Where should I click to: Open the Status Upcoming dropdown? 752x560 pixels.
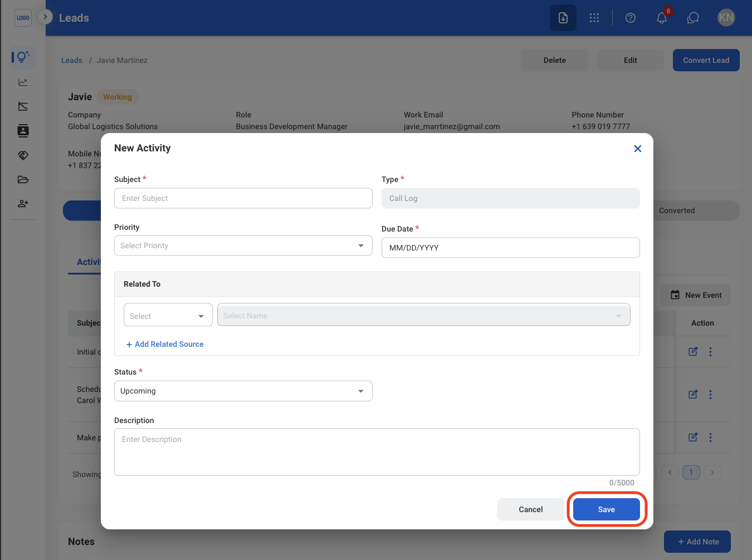coord(243,391)
